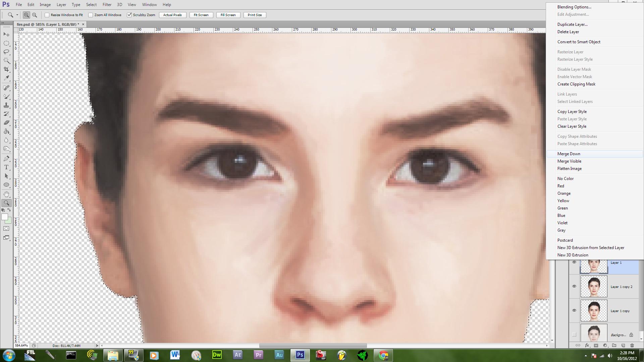Viewport: 644px width, 362px height.
Task: Click Create new layer icon
Action: pos(623,345)
